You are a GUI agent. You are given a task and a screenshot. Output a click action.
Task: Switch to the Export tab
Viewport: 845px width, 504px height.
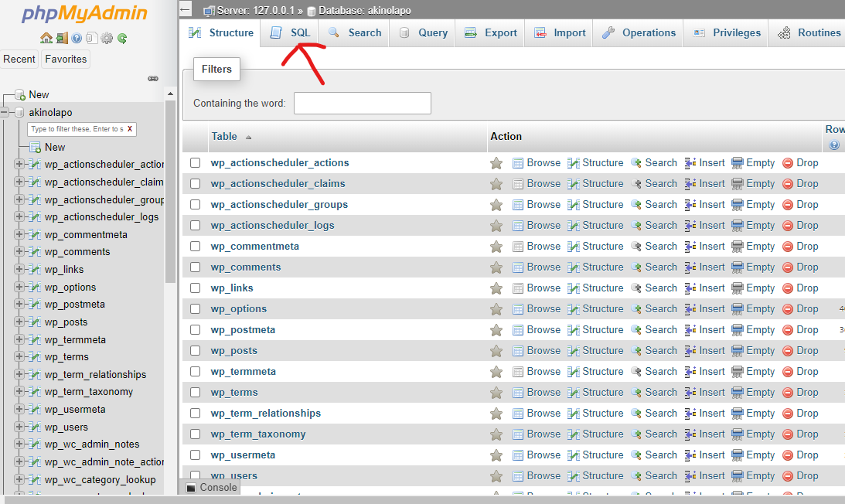pyautogui.click(x=490, y=33)
